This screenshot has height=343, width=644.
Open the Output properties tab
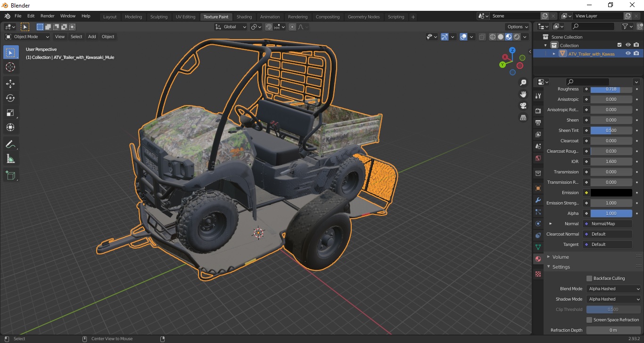538,122
